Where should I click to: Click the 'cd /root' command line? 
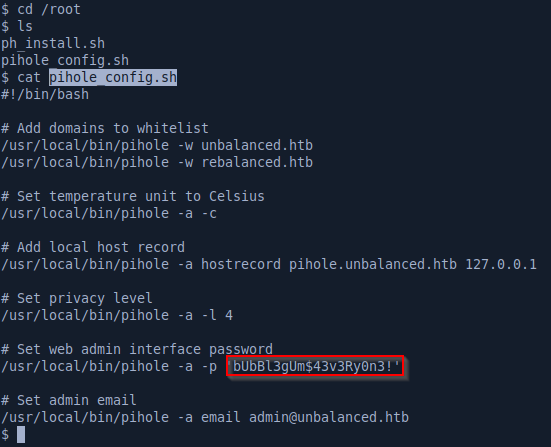pyautogui.click(x=40, y=9)
